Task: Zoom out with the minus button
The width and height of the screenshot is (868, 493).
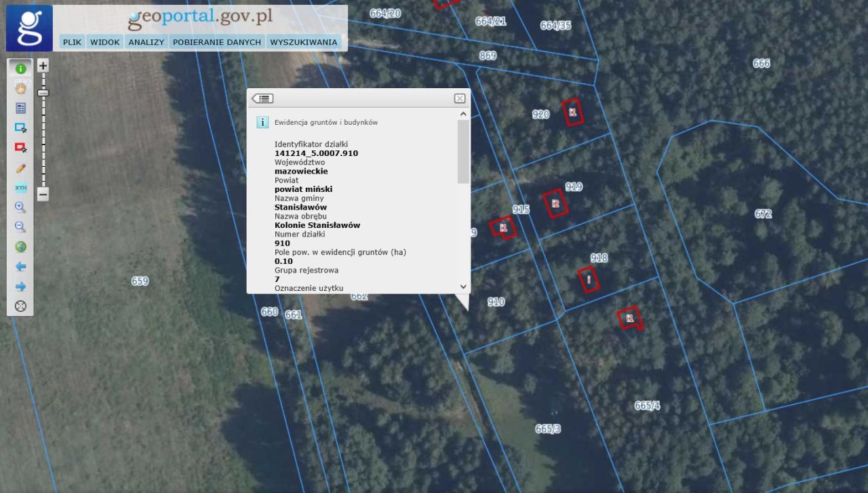Action: click(43, 195)
